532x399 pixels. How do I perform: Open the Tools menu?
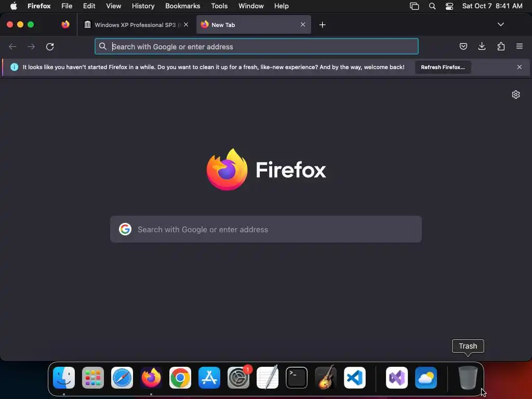[x=219, y=6]
